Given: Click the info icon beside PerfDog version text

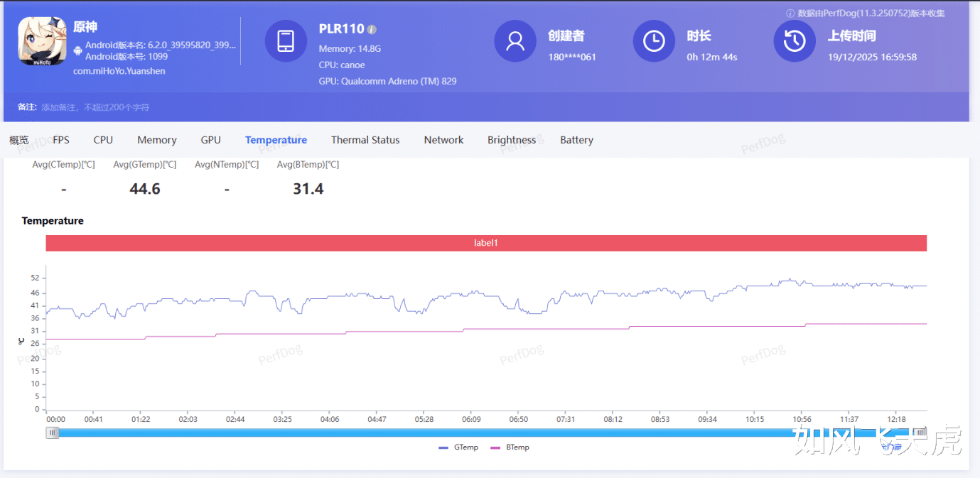Looking at the screenshot, I should 790,13.
